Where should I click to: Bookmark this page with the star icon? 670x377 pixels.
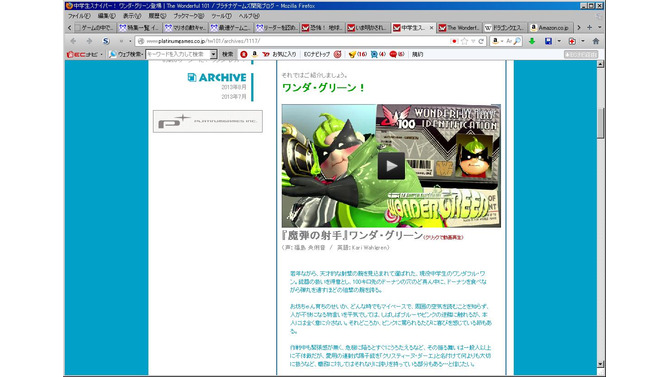(464, 41)
